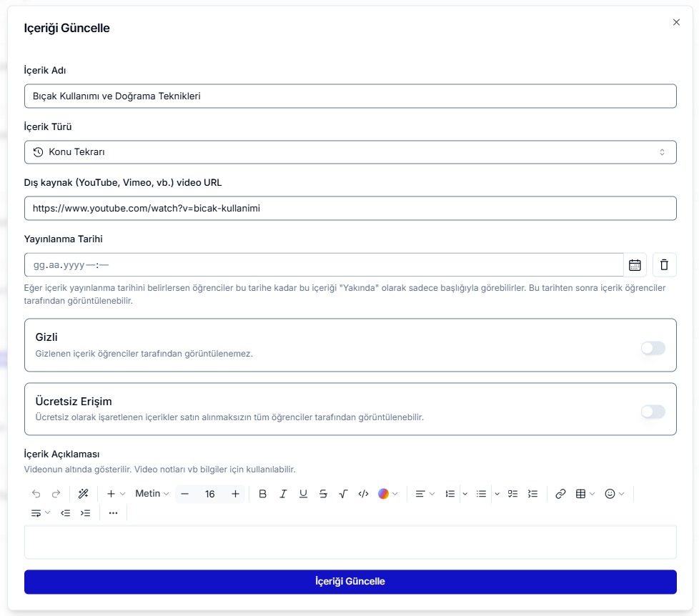Toggle underline text formatting

coord(303,494)
